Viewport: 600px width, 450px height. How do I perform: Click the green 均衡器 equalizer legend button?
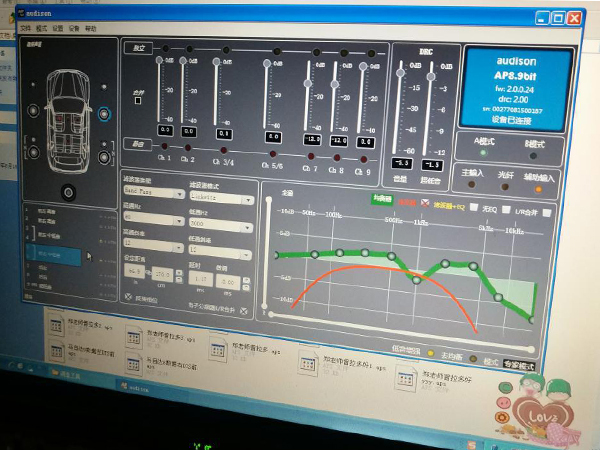pyautogui.click(x=382, y=199)
